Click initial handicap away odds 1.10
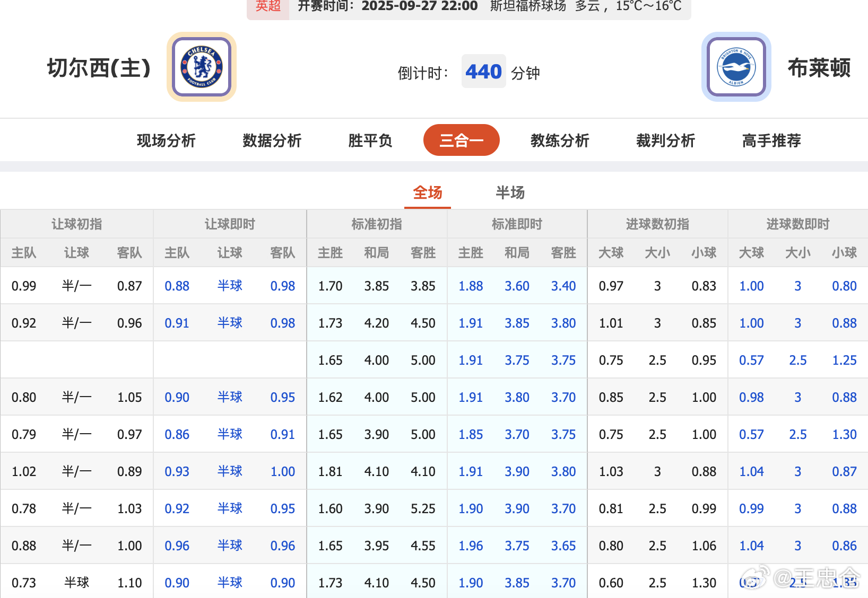 (129, 583)
